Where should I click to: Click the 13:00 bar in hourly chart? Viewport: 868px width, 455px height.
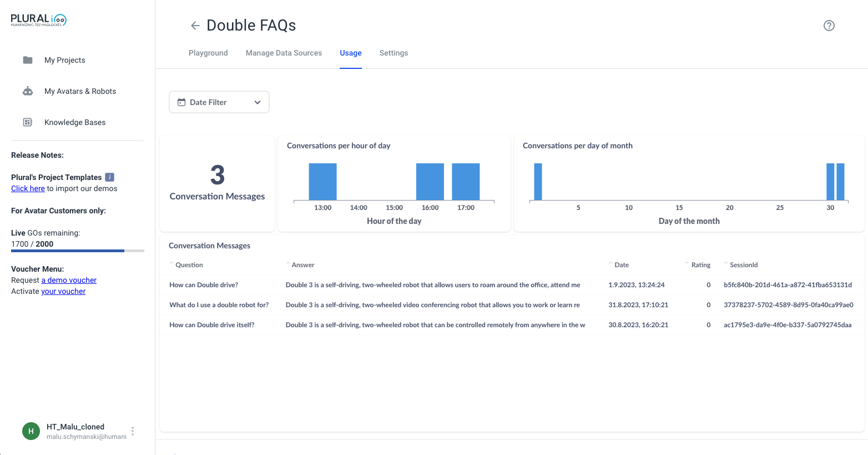[323, 182]
